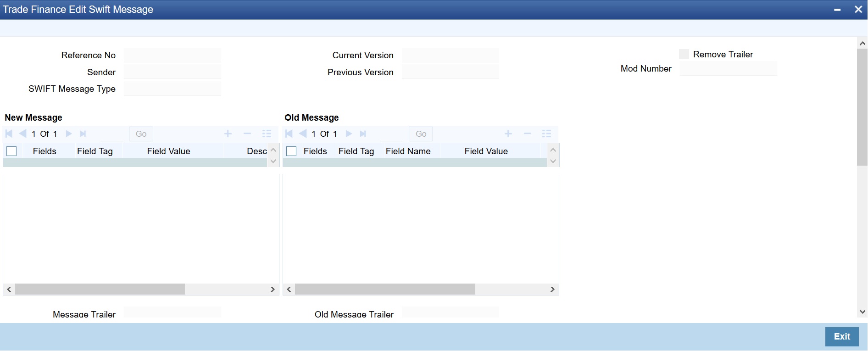Viewport: 868px width, 351px height.
Task: Click the Mod Number field
Action: point(729,68)
